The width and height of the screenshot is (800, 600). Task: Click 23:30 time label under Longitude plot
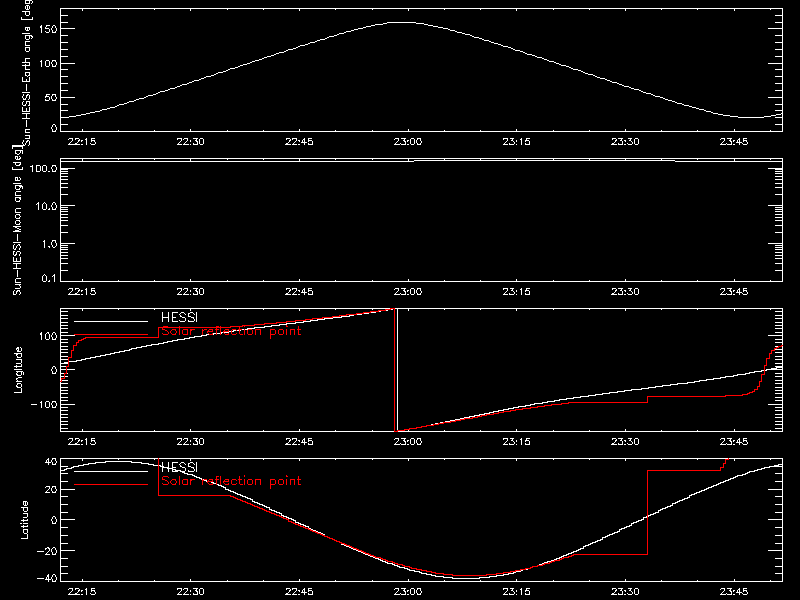625,441
